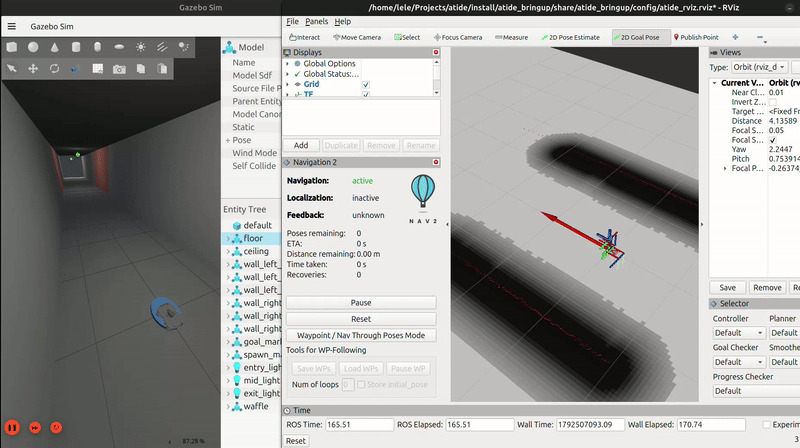Screen dimensions: 800x448
Task: Toggle the TF display checkbox
Action: [x=366, y=94]
